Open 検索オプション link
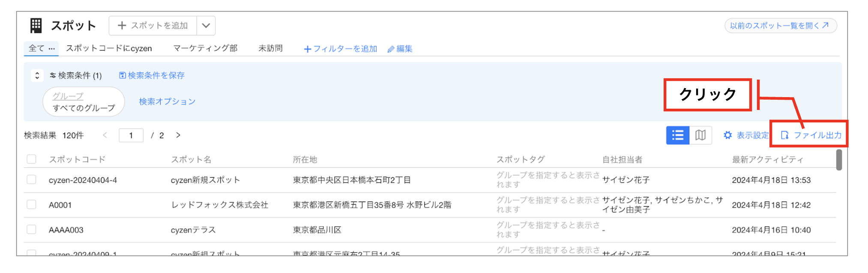Screen dimensions: 868x273 pyautogui.click(x=167, y=101)
